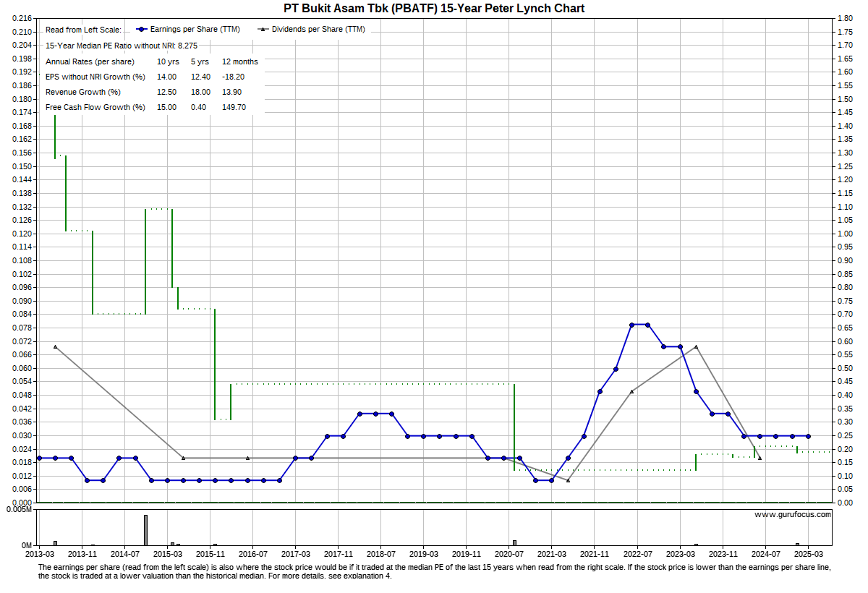
Task: Click the '0.65' right axis label
Action: coord(844,328)
